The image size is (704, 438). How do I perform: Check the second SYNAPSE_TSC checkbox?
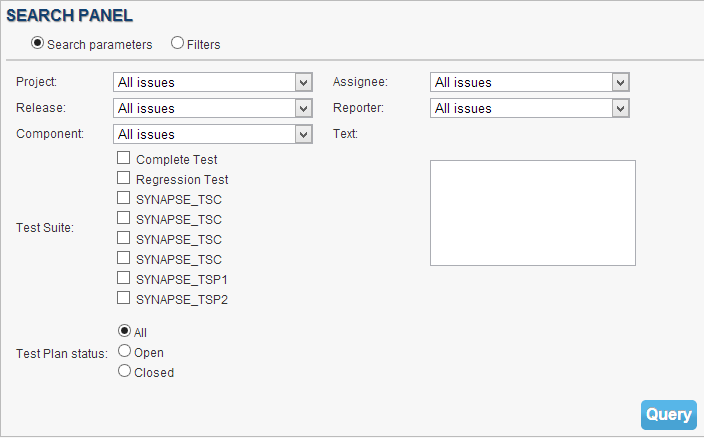click(x=124, y=218)
